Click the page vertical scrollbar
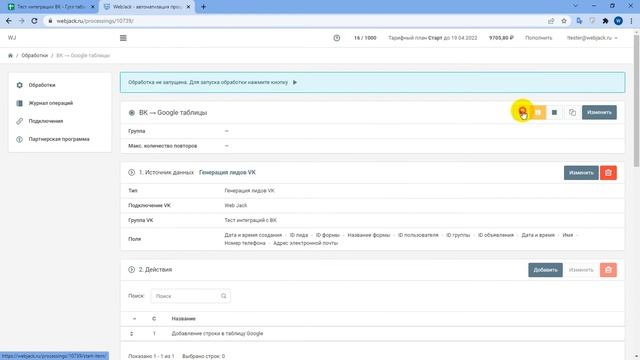Image resolution: width=640 pixels, height=360 pixels. click(x=636, y=100)
